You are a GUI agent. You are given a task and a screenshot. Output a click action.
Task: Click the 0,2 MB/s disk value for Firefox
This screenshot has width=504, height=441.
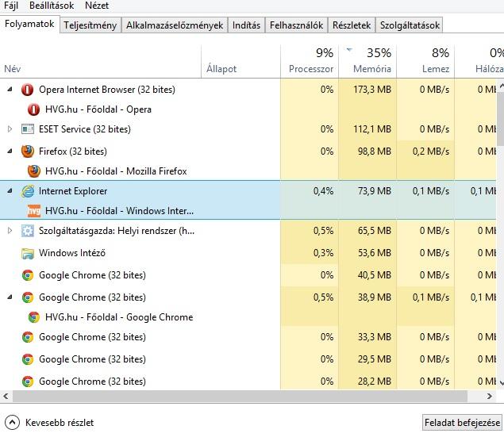[431, 151]
